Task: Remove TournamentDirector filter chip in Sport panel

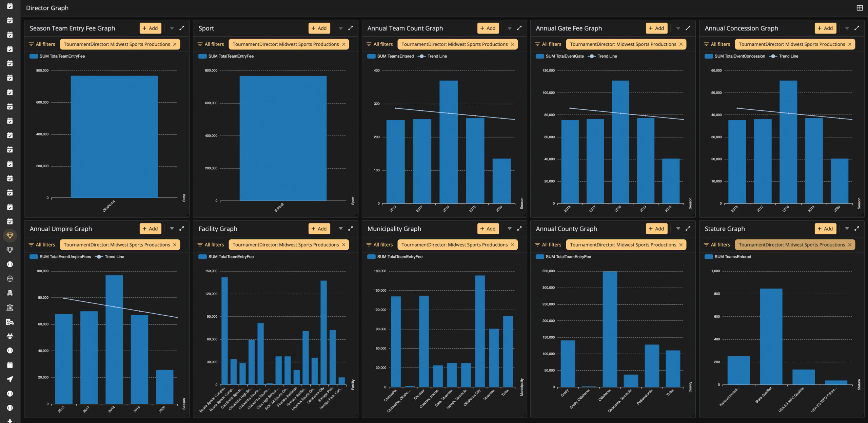Action: click(x=343, y=44)
